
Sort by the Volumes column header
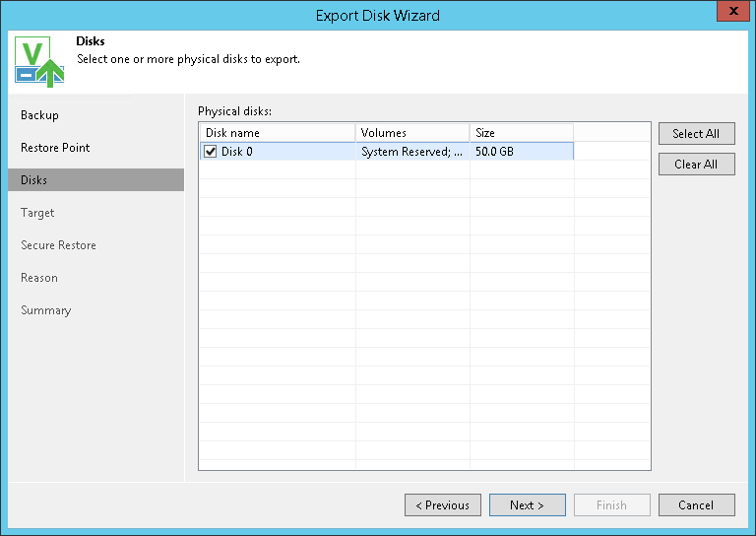click(412, 133)
